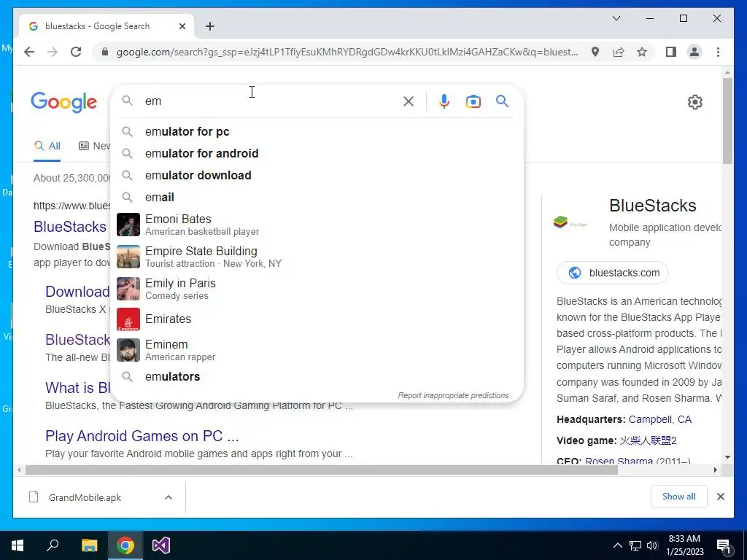Image resolution: width=747 pixels, height=560 pixels.
Task: Select the All results tab
Action: click(x=47, y=146)
